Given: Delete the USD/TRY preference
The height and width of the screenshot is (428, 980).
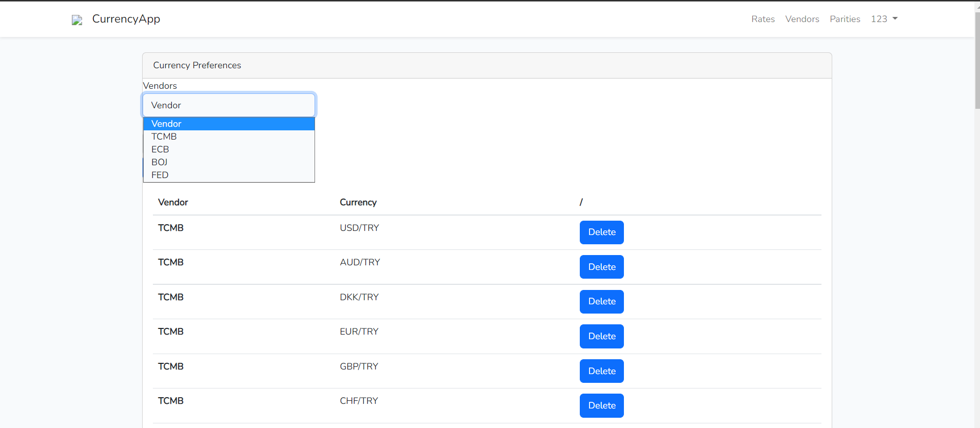Looking at the screenshot, I should (602, 232).
